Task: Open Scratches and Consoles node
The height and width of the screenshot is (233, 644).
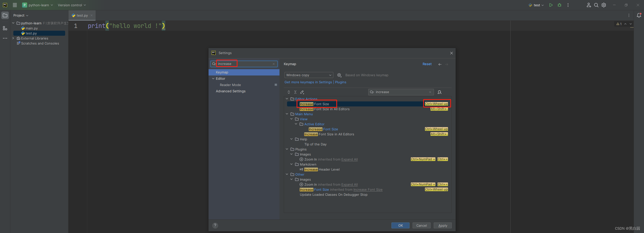Action: point(40,43)
